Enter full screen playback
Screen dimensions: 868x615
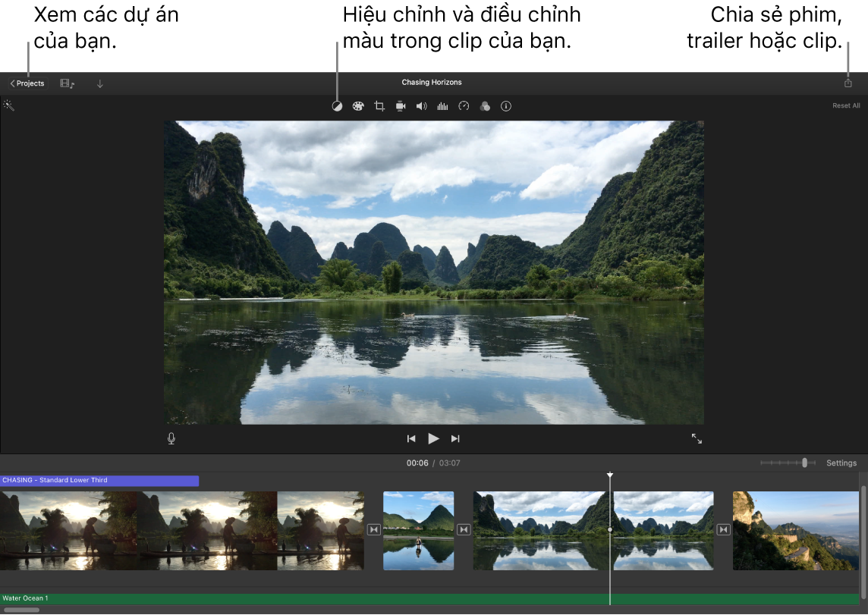(x=697, y=438)
